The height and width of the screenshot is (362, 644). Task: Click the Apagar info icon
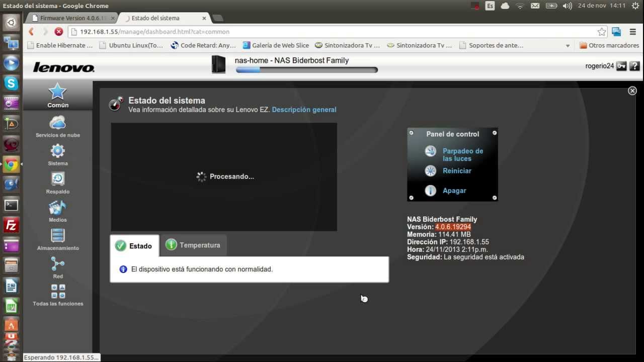(x=430, y=191)
